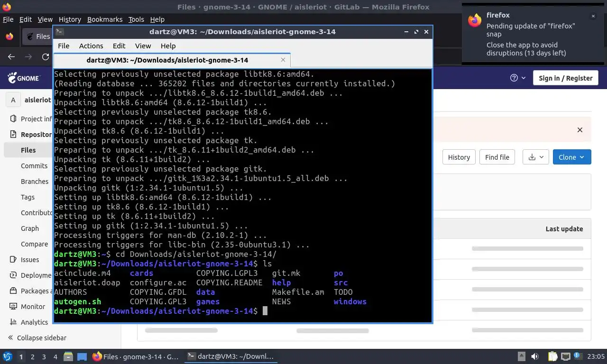607x364 pixels.
Task: Click the aisleriot project avatar letter A
Action: pyautogui.click(x=13, y=100)
